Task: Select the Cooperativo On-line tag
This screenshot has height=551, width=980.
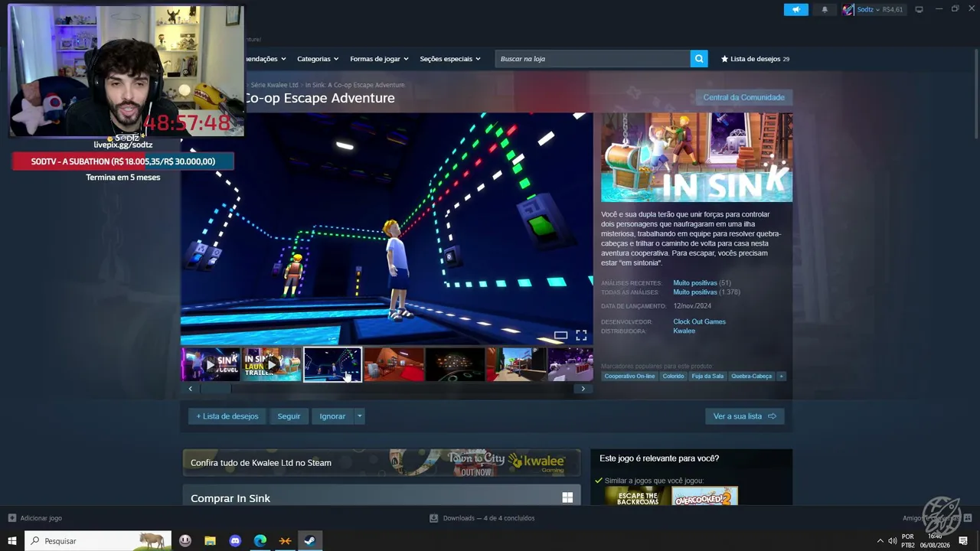Action: (x=629, y=377)
